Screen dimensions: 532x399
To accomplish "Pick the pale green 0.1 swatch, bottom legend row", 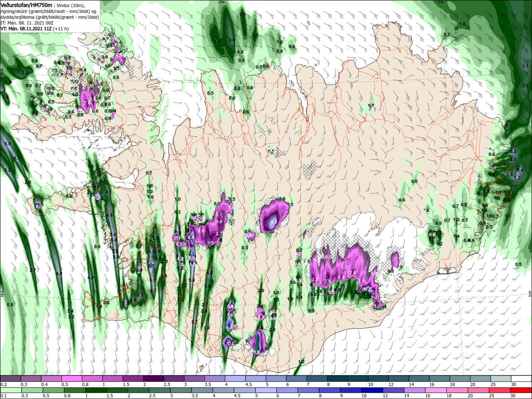I will pyautogui.click(x=10, y=390).
